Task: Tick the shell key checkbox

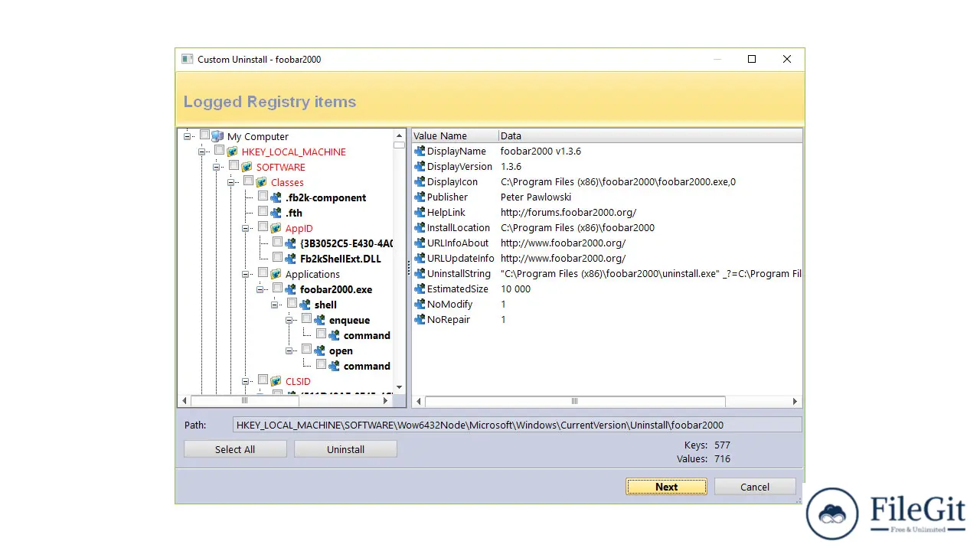Action: pyautogui.click(x=292, y=303)
